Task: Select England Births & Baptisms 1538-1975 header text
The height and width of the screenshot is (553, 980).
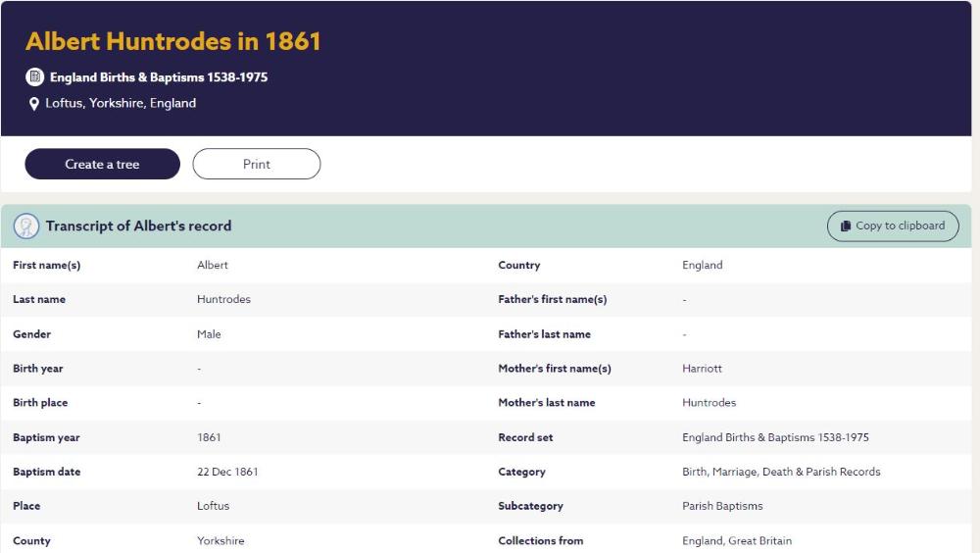Action: coord(159,77)
